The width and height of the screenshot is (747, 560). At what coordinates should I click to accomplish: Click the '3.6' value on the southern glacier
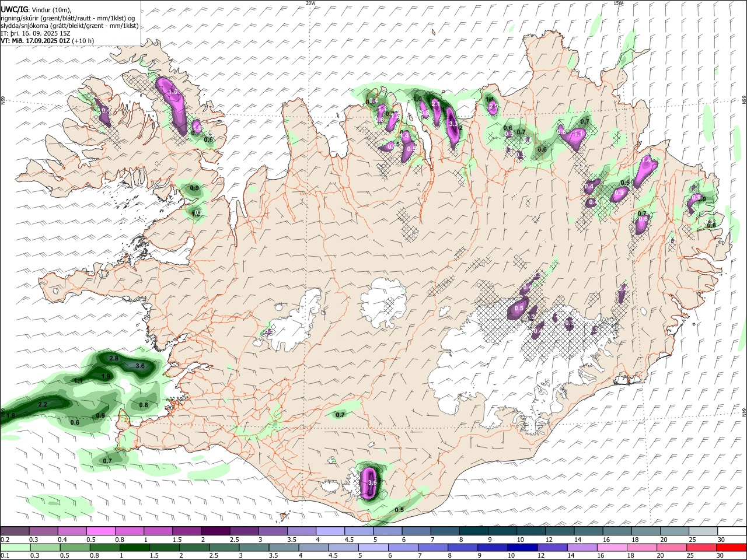(x=373, y=482)
